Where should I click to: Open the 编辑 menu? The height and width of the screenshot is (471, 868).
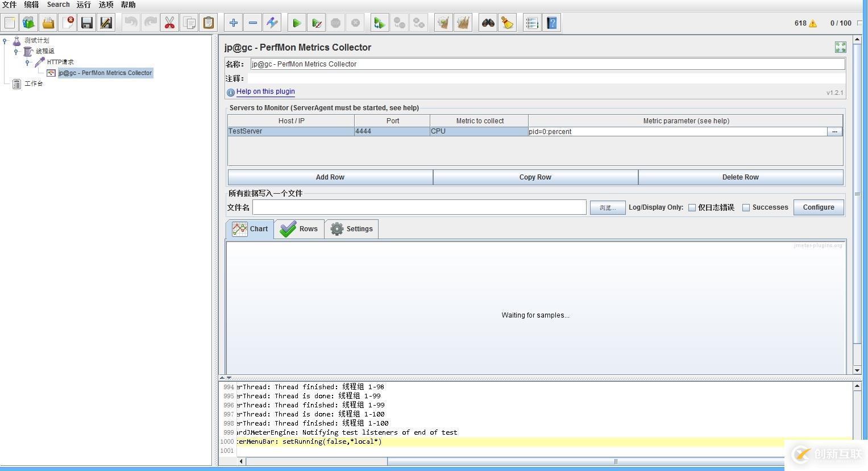tap(31, 5)
